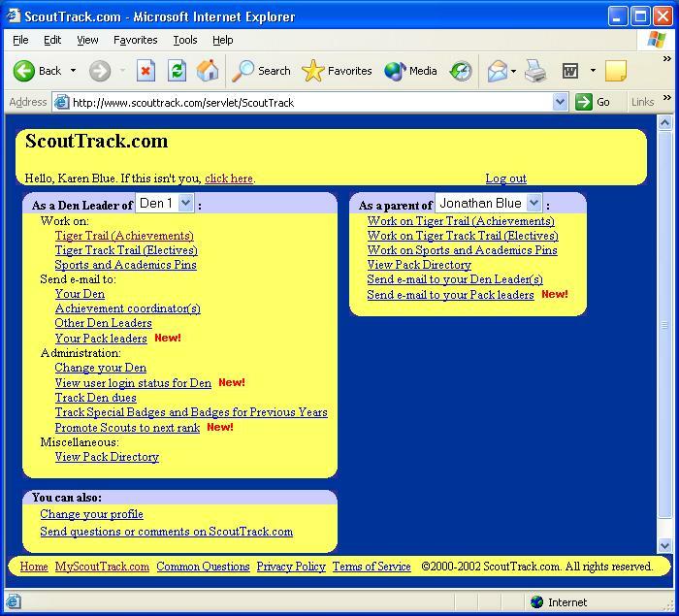Open View Pack Directory under Miscellaneous

(107, 457)
